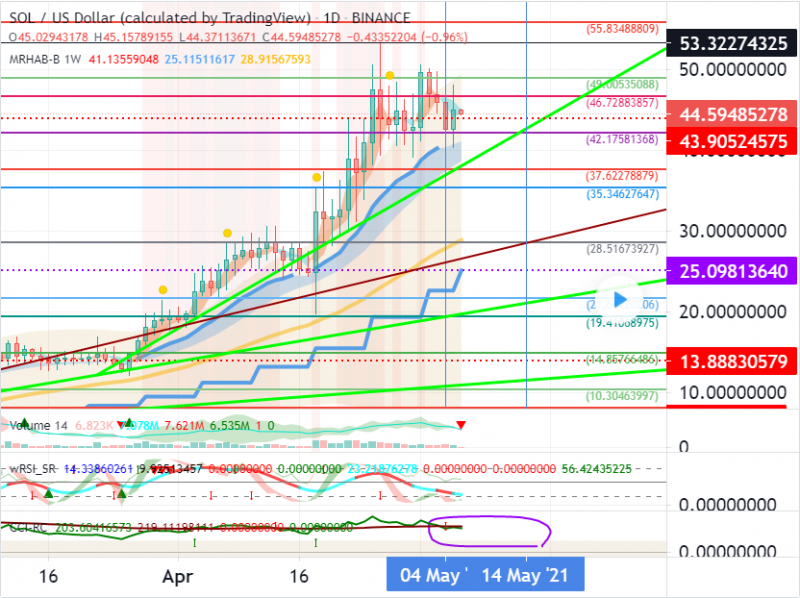Click the highlighted 04 May date label
The image size is (800, 598).
pos(434,575)
